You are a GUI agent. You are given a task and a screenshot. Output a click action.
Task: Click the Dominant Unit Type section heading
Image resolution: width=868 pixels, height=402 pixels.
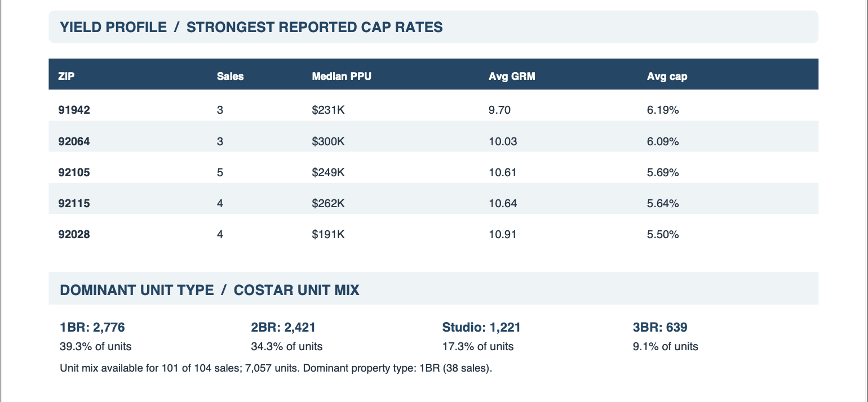click(x=210, y=291)
